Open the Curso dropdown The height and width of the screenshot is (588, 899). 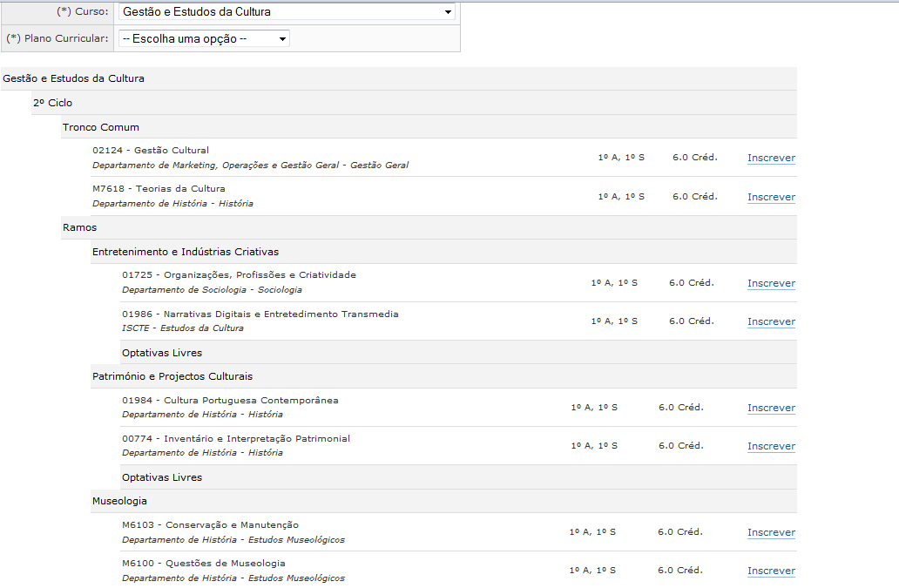[287, 12]
